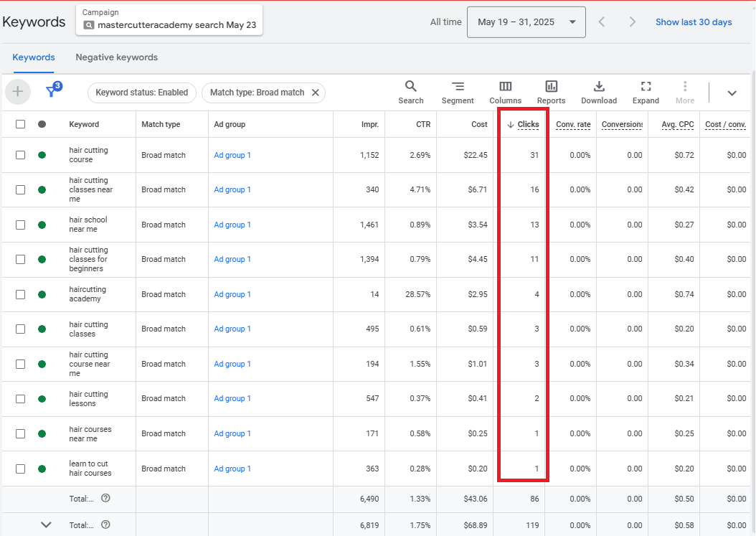
Task: Click the help icon beside the first Total row
Action: 105,498
